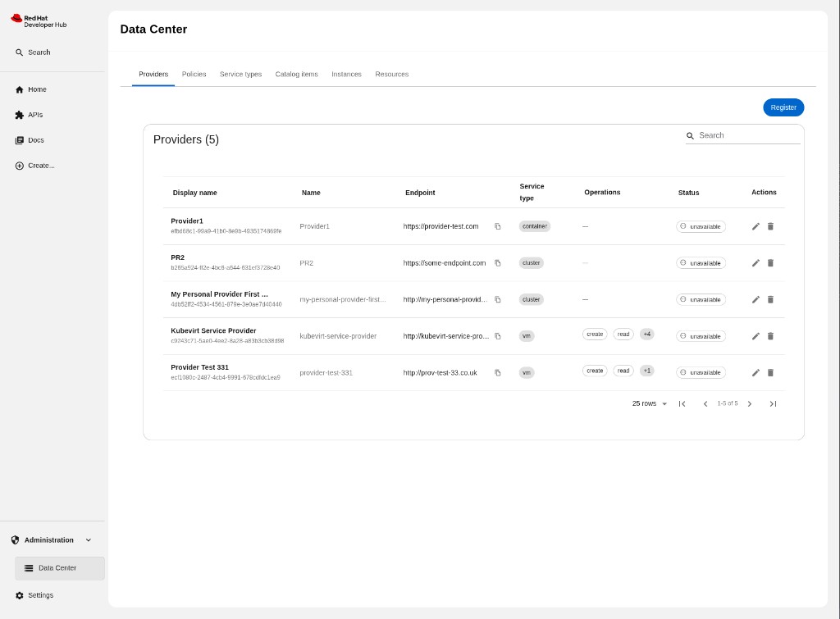Click PR2 unavailable status chip

click(x=701, y=263)
